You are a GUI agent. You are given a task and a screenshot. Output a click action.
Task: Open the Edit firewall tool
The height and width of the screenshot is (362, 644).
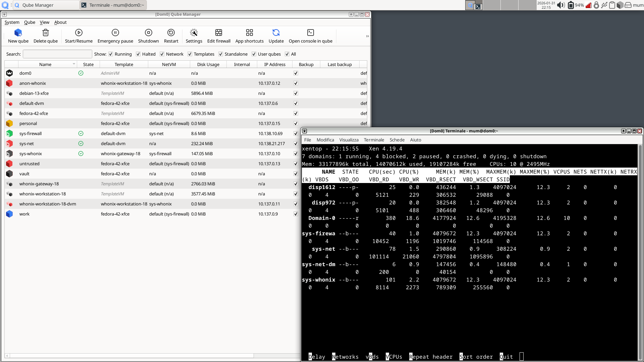(219, 33)
